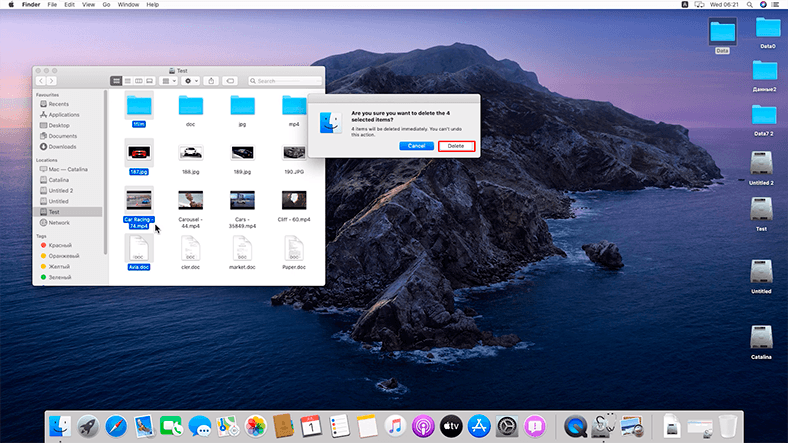Image resolution: width=788 pixels, height=443 pixels.
Task: Switch Finder to list view
Action: (127, 80)
